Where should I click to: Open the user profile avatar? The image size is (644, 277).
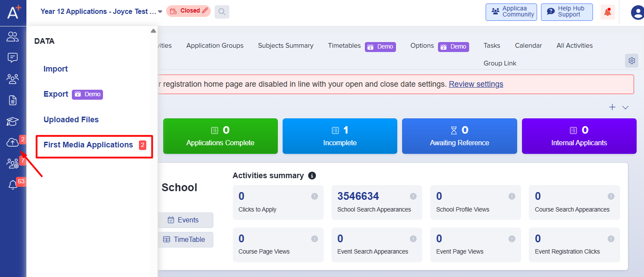click(x=637, y=13)
